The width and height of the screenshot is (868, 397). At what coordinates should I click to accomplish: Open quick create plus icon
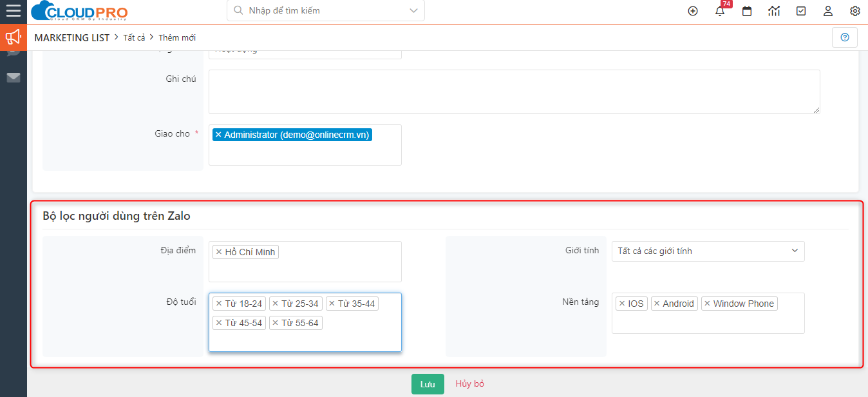(693, 11)
